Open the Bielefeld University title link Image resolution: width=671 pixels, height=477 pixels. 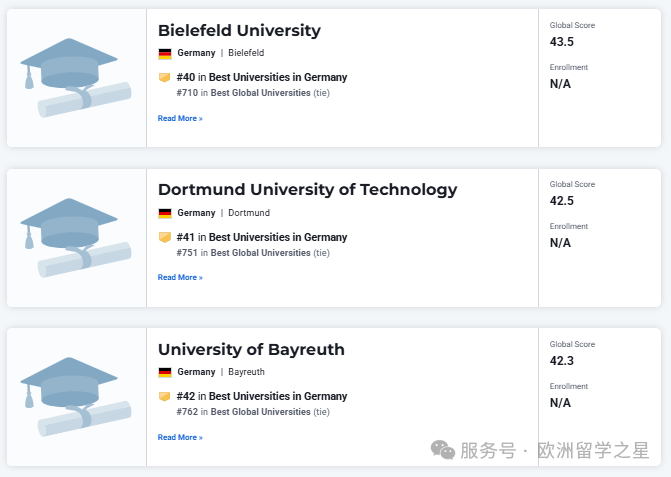tap(239, 30)
